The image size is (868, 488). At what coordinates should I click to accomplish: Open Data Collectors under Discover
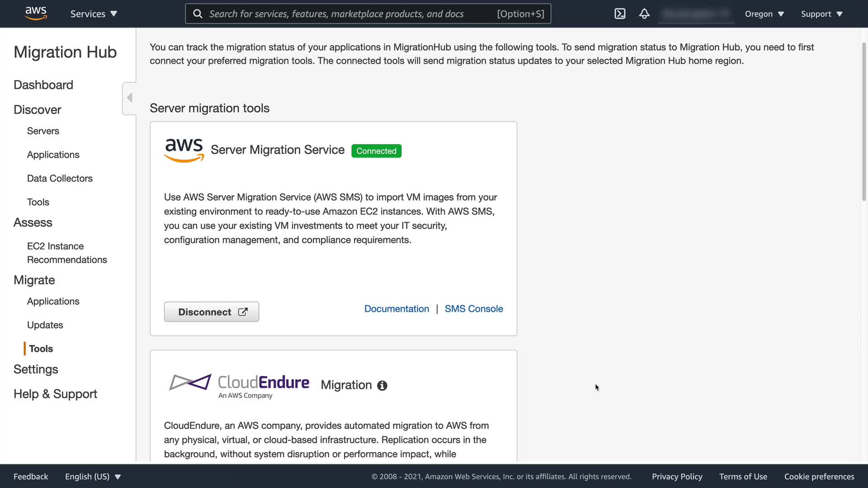coord(60,178)
